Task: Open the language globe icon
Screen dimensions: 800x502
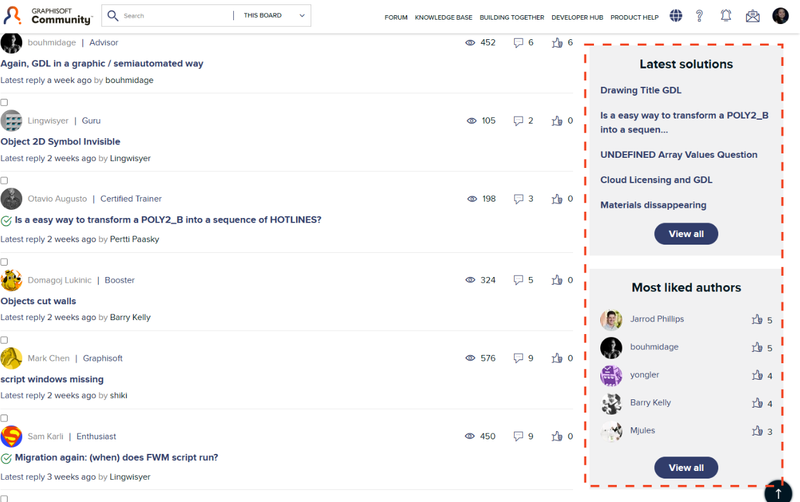Action: coord(676,16)
